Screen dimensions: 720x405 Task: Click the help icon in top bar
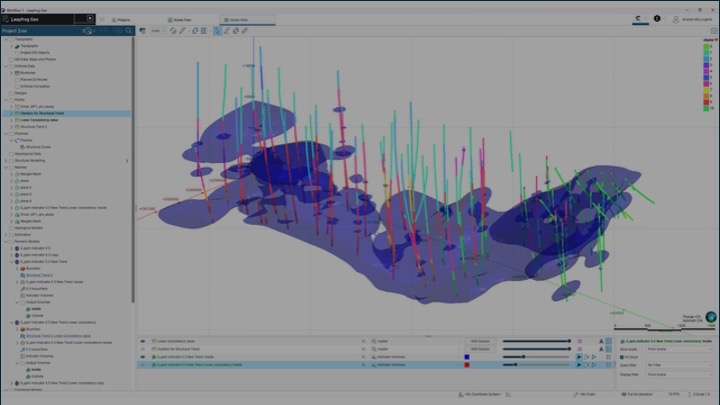point(657,19)
